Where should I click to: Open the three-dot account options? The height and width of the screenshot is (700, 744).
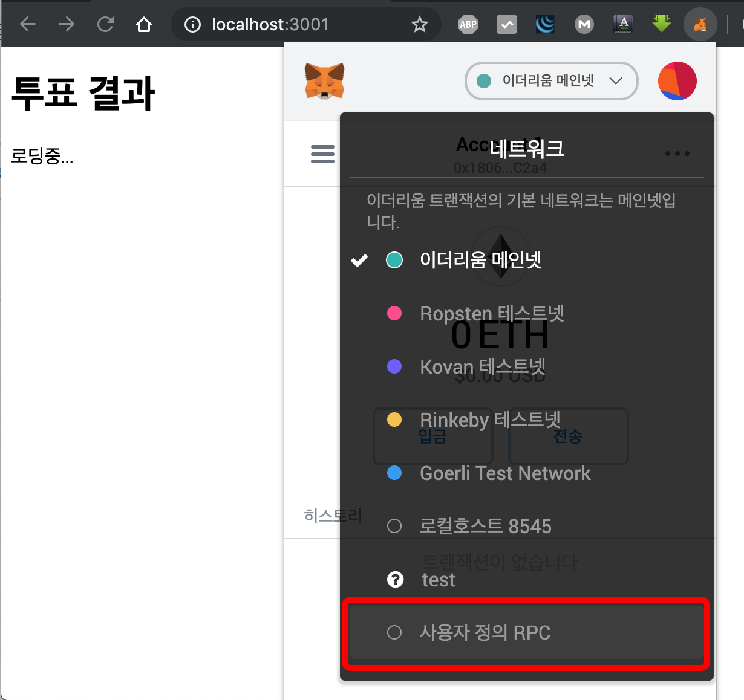coord(677,154)
